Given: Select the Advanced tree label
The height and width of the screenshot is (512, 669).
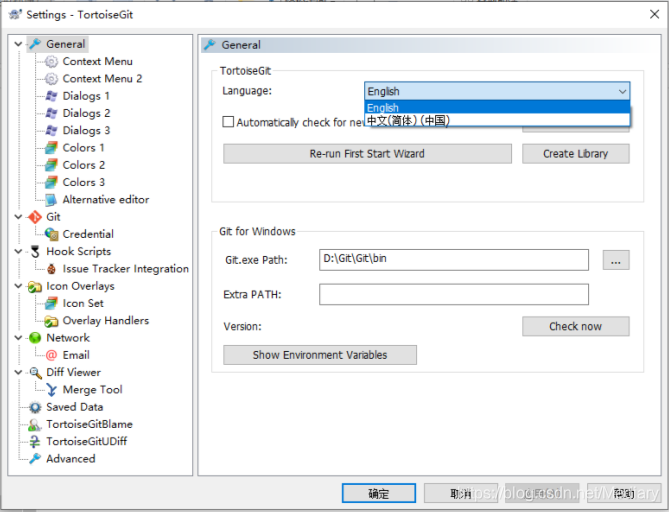Looking at the screenshot, I should [71, 459].
